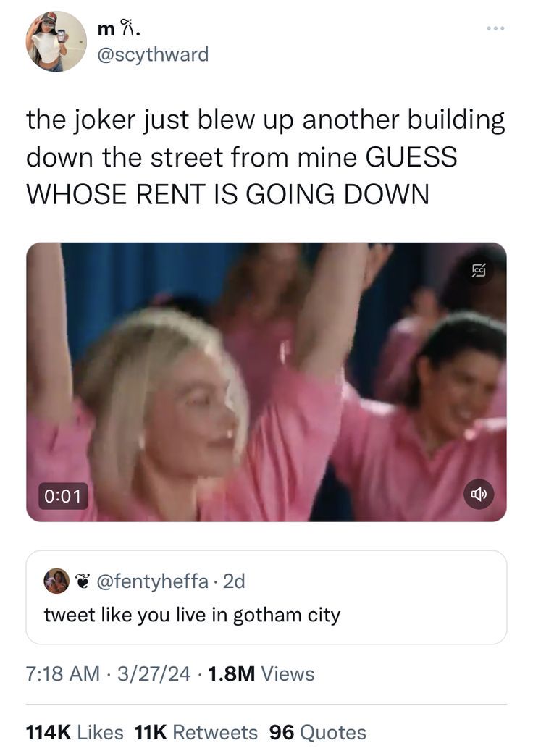Toggle closed captions on the video
The width and height of the screenshot is (533, 756).
click(x=479, y=271)
